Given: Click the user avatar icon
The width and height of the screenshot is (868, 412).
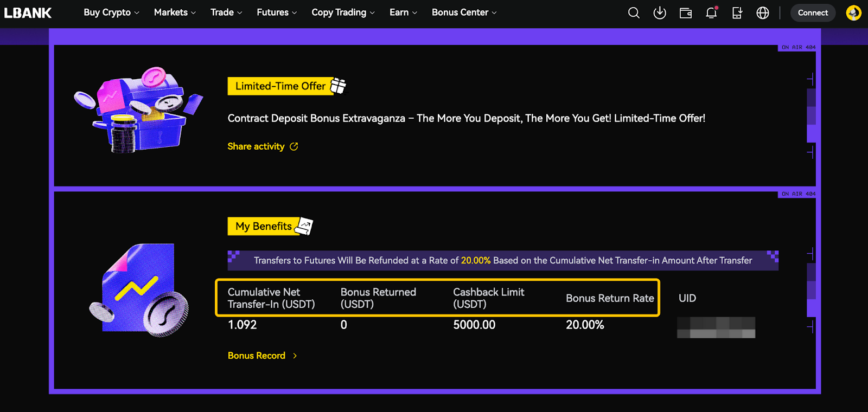Looking at the screenshot, I should 853,12.
